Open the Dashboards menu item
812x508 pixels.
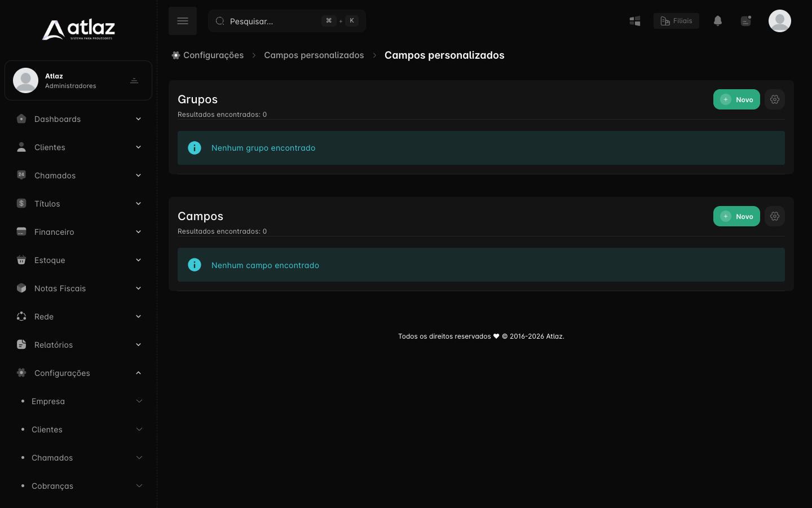pos(78,119)
